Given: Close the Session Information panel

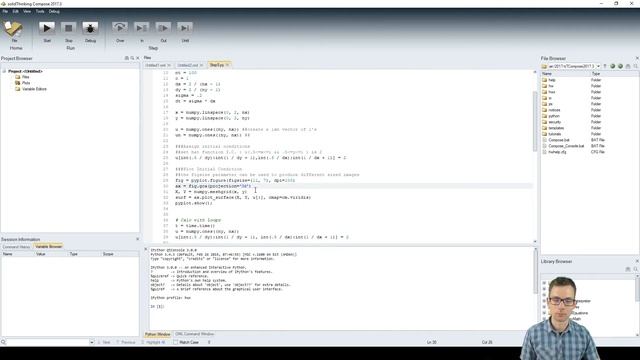Looking at the screenshot, I should (138, 239).
